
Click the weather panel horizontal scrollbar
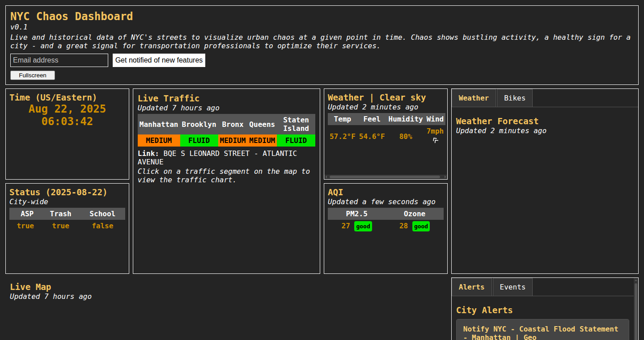point(385,177)
